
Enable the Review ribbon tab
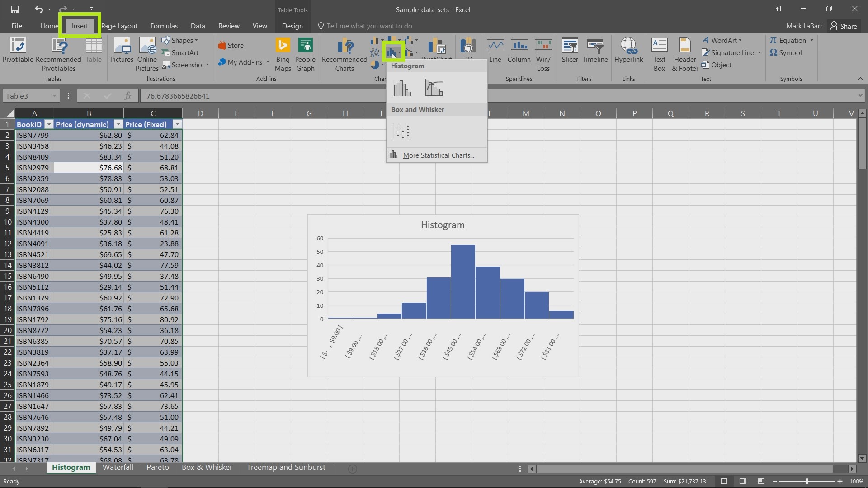pos(229,26)
